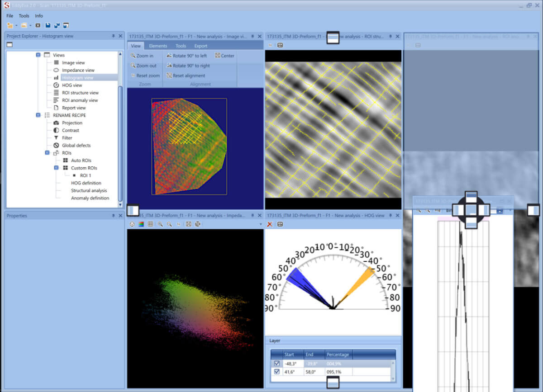Rotate image 90° to left
543x392 pixels.
186,56
